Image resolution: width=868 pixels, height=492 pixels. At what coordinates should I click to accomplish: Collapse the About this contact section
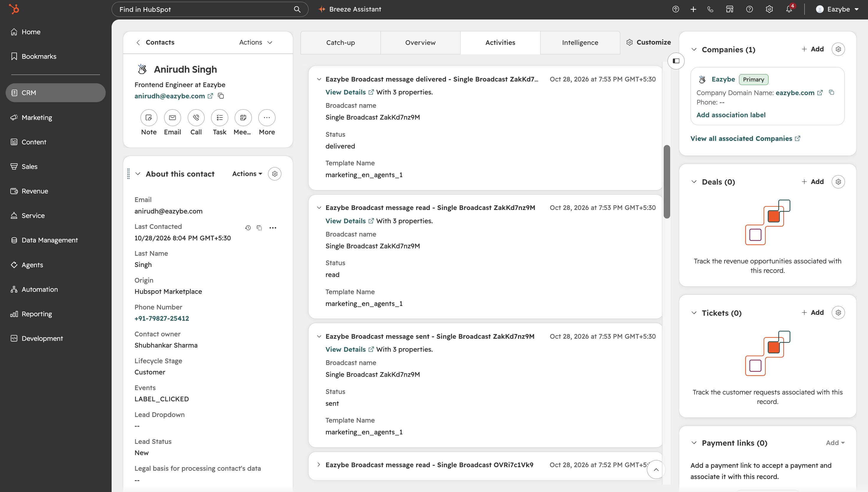(138, 174)
